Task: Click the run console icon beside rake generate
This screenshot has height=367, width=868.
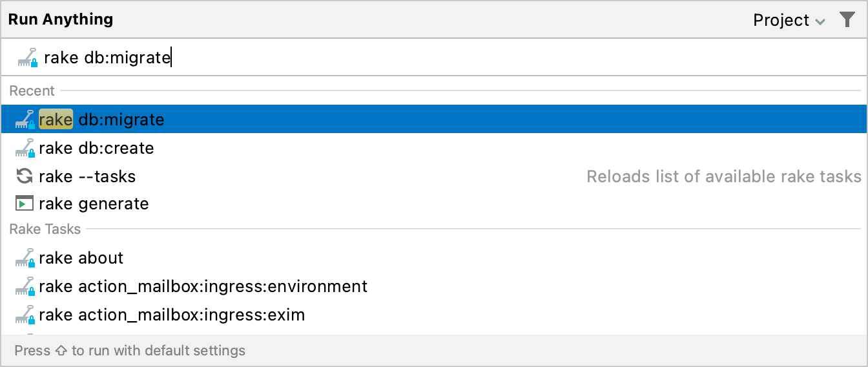Action: [x=25, y=204]
